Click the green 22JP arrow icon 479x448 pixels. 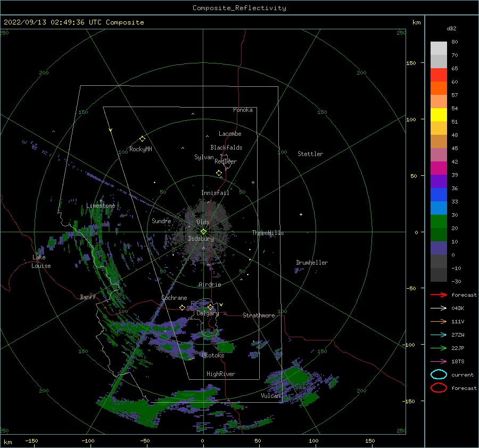pos(439,348)
